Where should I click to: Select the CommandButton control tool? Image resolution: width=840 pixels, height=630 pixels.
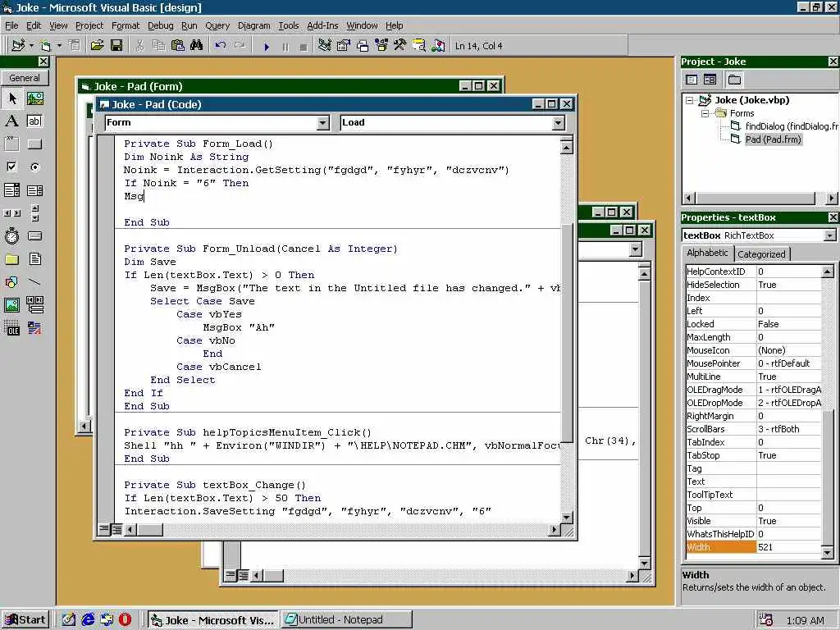pos(34,144)
